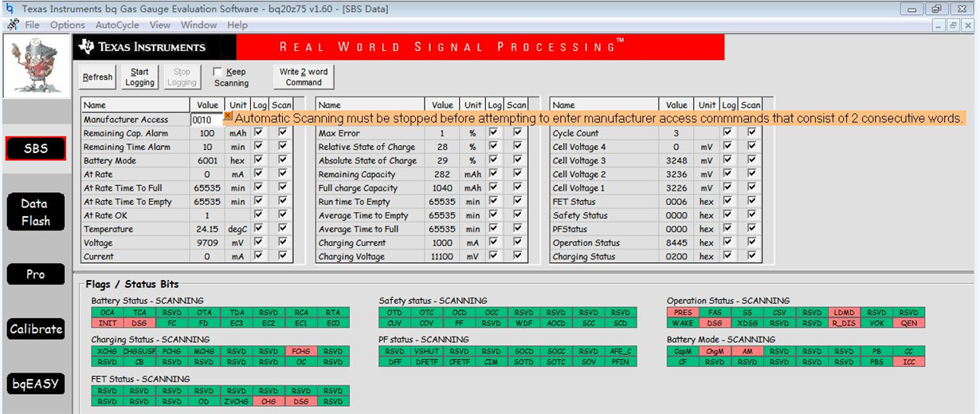Click Write 2 word Command button

[304, 77]
